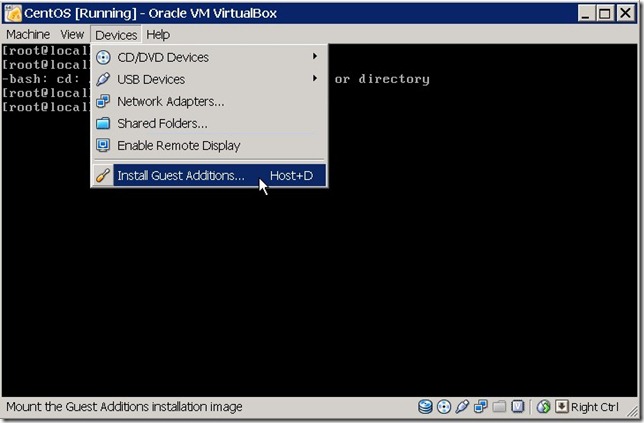This screenshot has width=644, height=423.
Task: Open the Machine menu
Action: click(28, 34)
